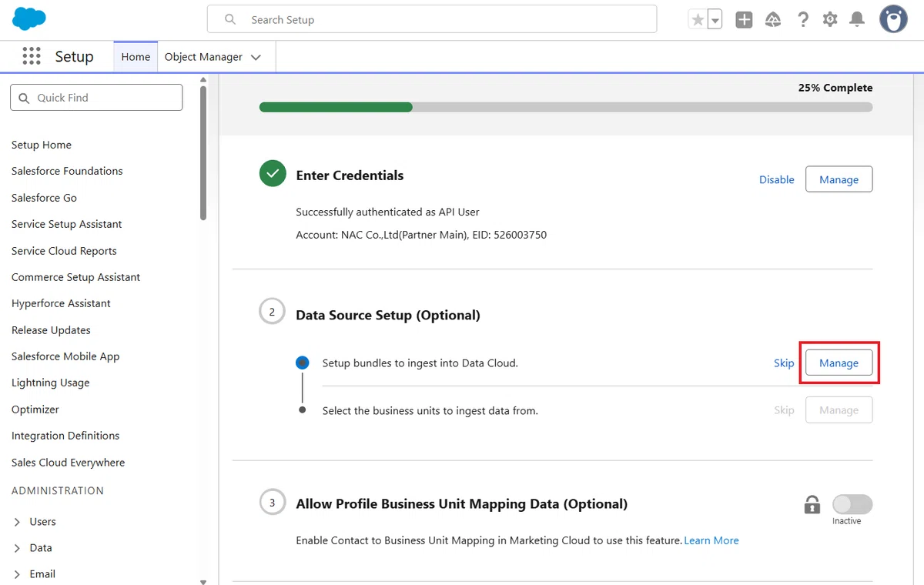
Task: Click the Enter Credentials heading
Action: 350,175
